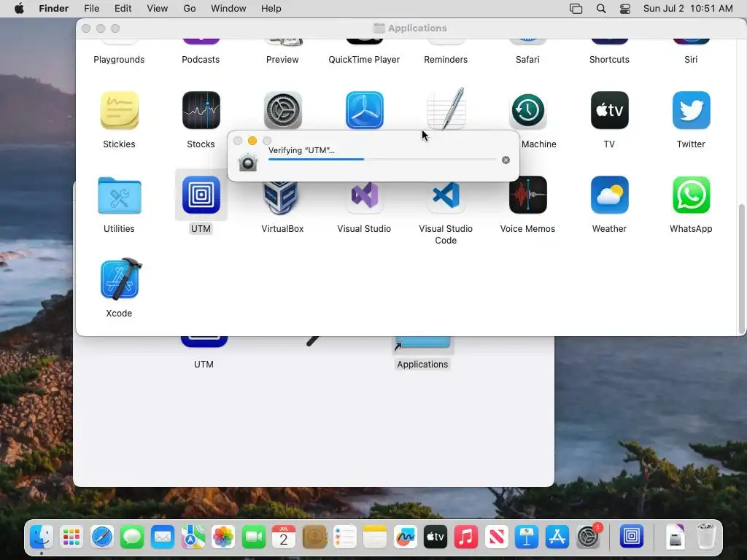Click the QuickTime Player label
Screen dimensions: 747x560
click(365, 60)
